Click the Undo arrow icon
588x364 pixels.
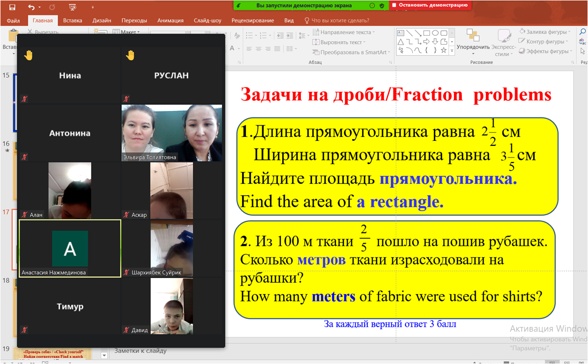point(31,7)
